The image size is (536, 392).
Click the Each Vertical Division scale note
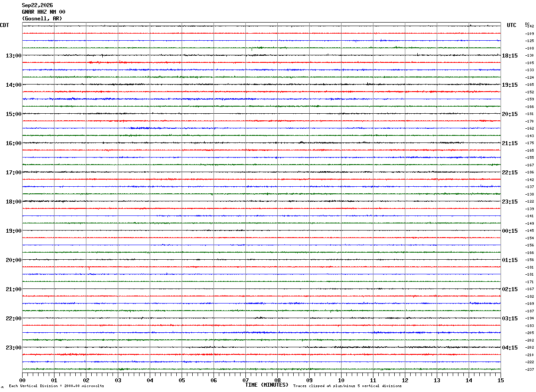click(x=56, y=386)
